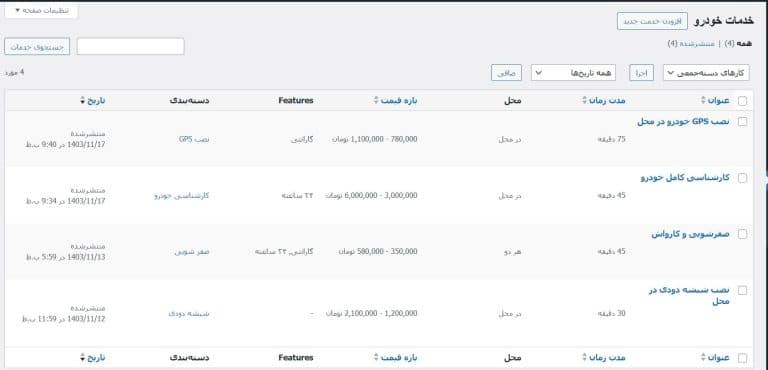Sort by عنوان column in header
This screenshot has width=768, height=370.
point(715,100)
